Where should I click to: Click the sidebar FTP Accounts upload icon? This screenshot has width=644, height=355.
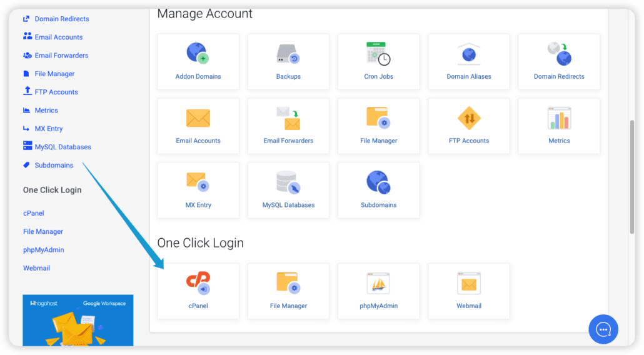point(28,91)
